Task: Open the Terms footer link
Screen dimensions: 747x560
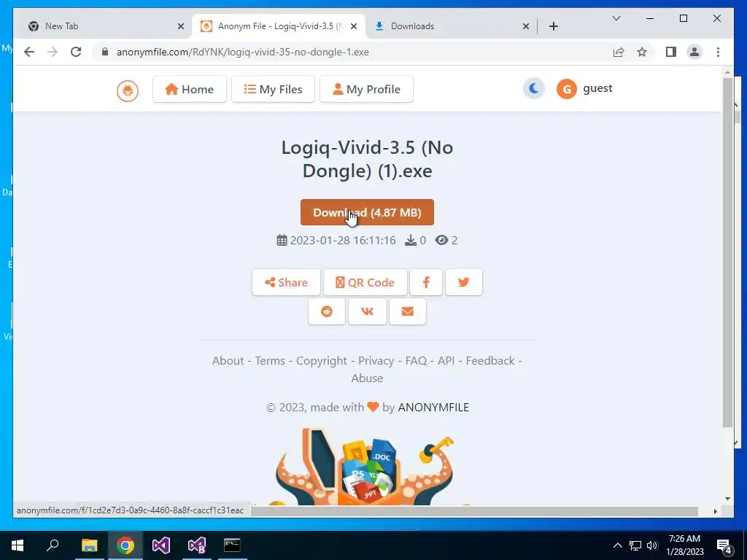Action: tap(270, 361)
